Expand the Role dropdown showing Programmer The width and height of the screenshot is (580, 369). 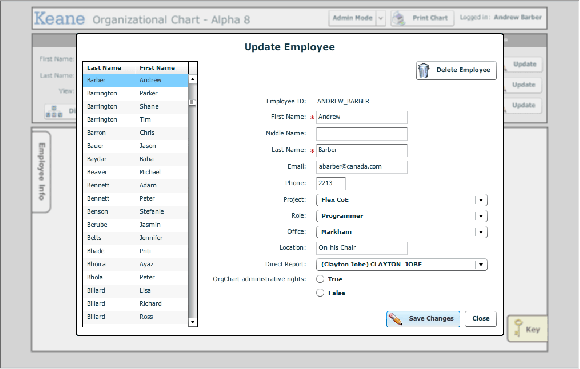[x=481, y=216]
